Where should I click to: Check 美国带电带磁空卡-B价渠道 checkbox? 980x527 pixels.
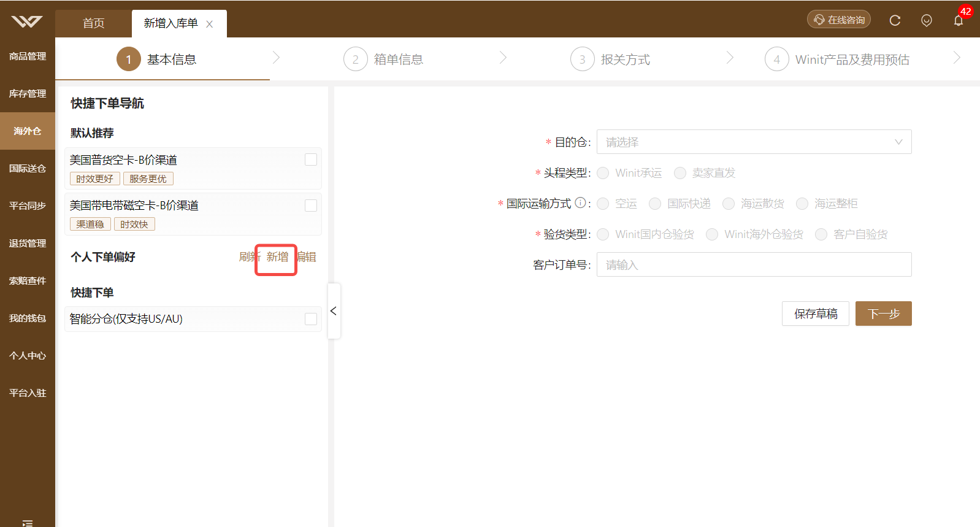pyautogui.click(x=311, y=206)
